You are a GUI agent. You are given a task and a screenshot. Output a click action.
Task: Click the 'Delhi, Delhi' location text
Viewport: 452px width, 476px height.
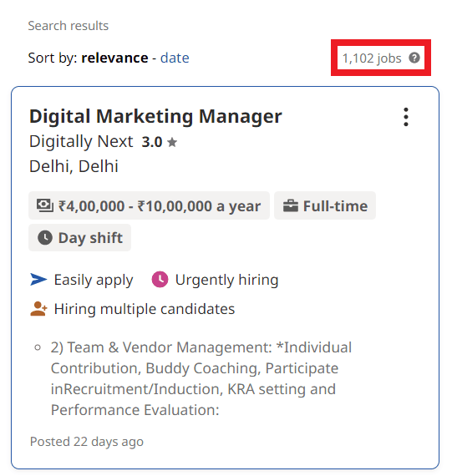(x=74, y=166)
